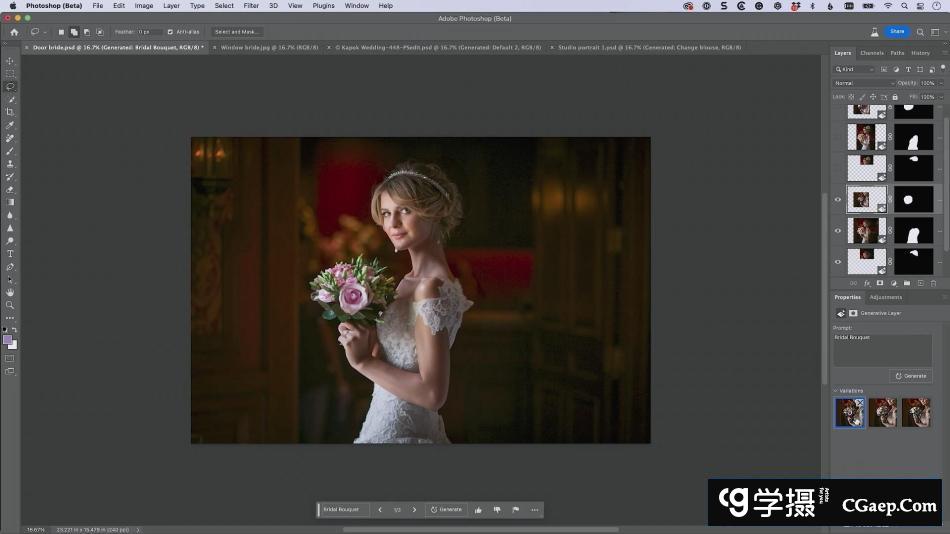
Task: Click the Home icon in options bar
Action: pyautogui.click(x=14, y=32)
